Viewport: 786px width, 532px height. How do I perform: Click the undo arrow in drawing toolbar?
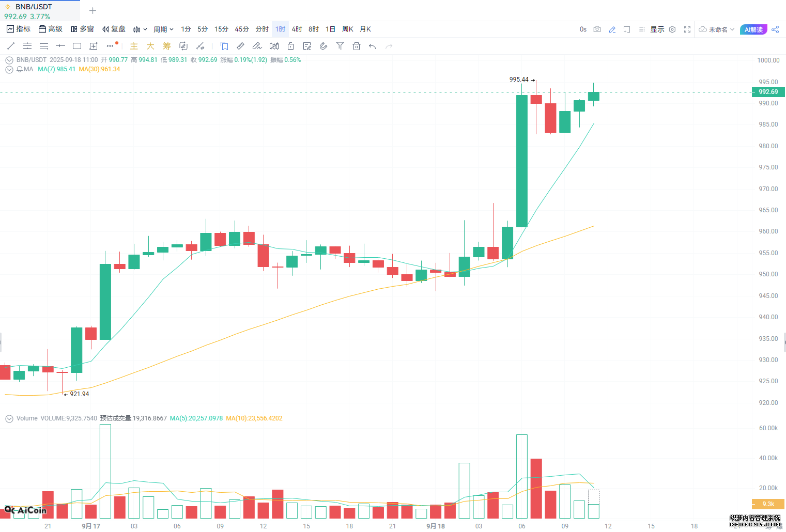pyautogui.click(x=373, y=46)
